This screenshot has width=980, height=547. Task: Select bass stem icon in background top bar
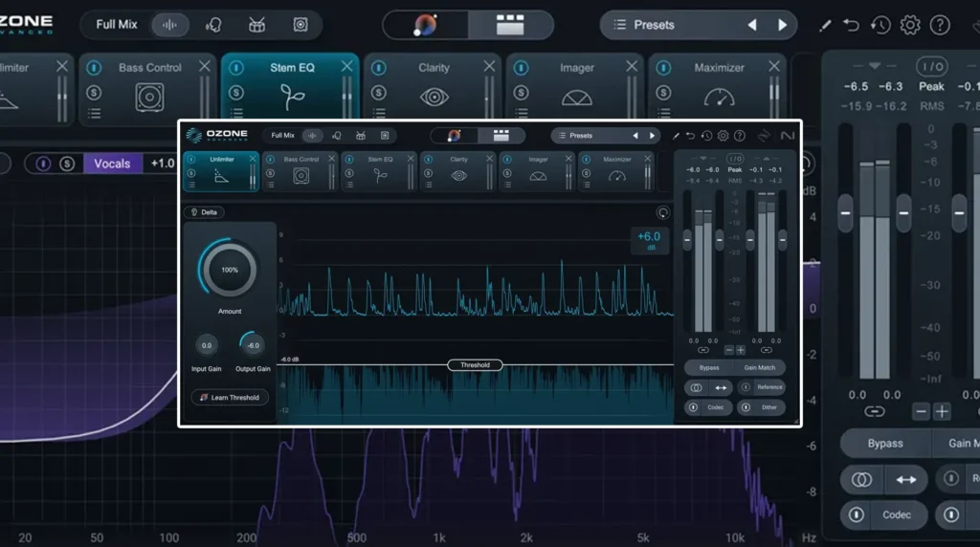click(301, 25)
